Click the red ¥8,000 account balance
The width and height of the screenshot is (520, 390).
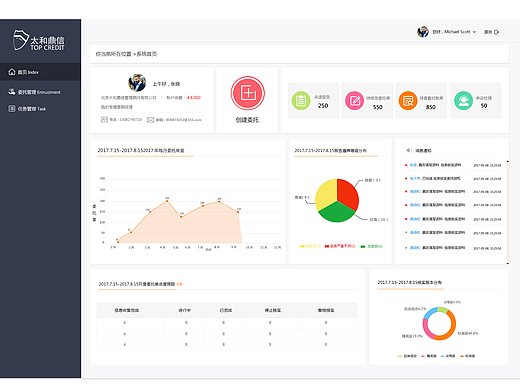(194, 98)
